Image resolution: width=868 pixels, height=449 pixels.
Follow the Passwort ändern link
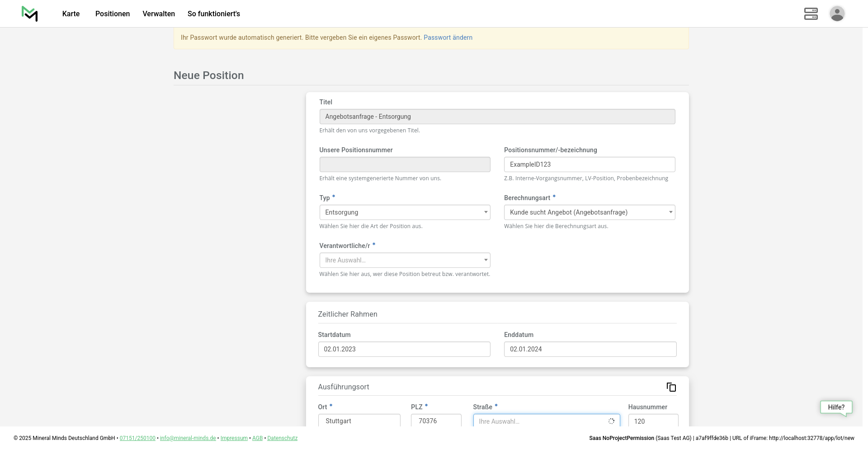[448, 37]
